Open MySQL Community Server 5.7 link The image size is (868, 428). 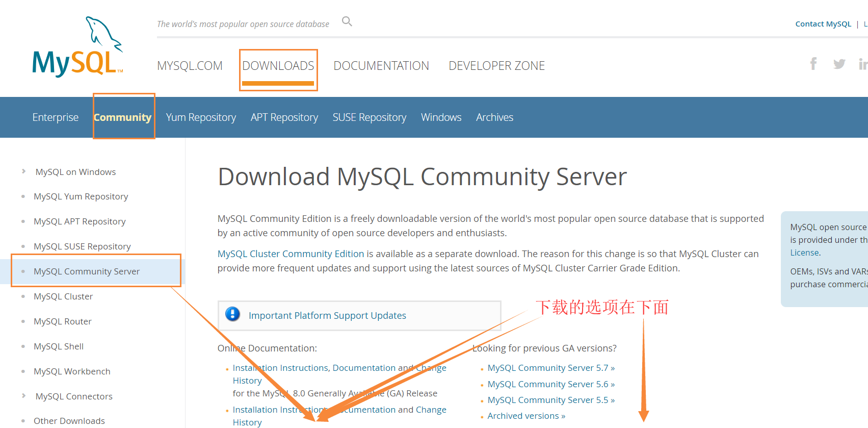point(551,368)
